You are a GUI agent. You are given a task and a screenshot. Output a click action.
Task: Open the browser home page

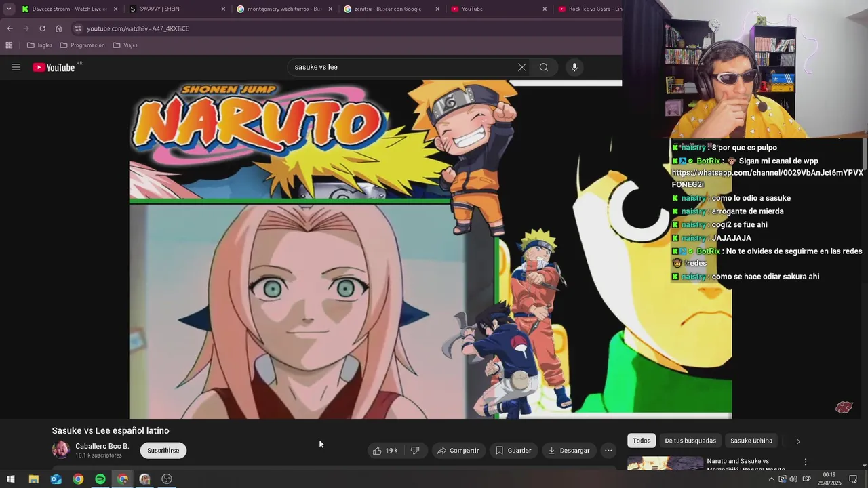[58, 28]
